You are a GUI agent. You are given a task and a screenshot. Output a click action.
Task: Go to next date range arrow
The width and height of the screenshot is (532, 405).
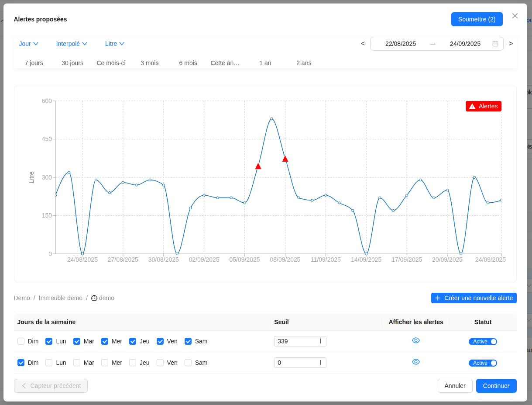(511, 44)
